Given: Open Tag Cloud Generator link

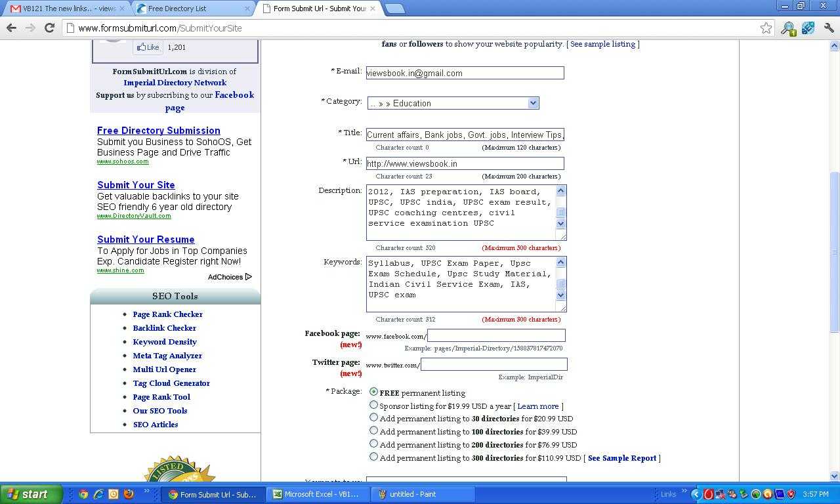Looking at the screenshot, I should click(171, 383).
